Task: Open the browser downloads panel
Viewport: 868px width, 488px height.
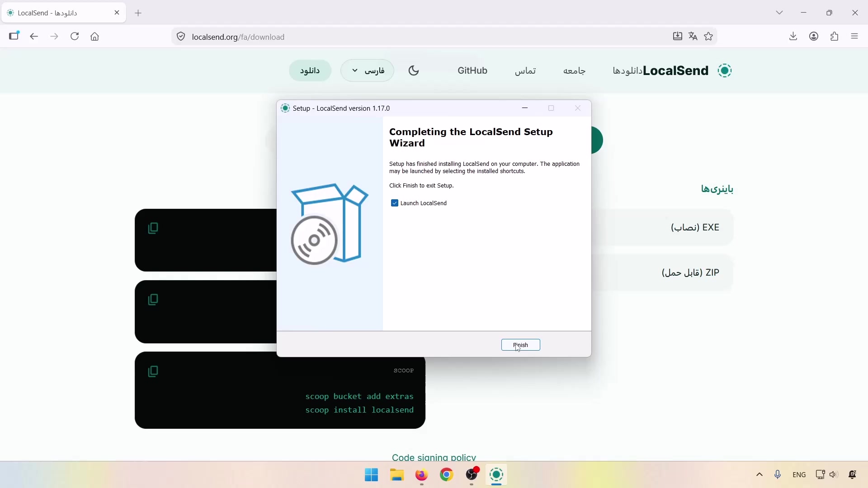Action: coord(793,37)
